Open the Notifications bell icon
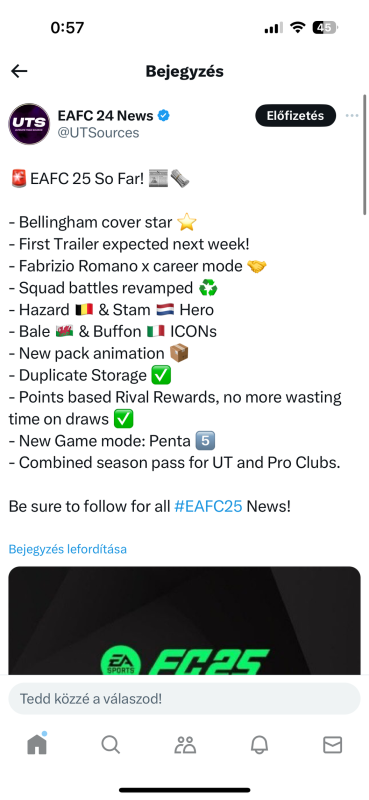369x800 pixels. click(259, 745)
